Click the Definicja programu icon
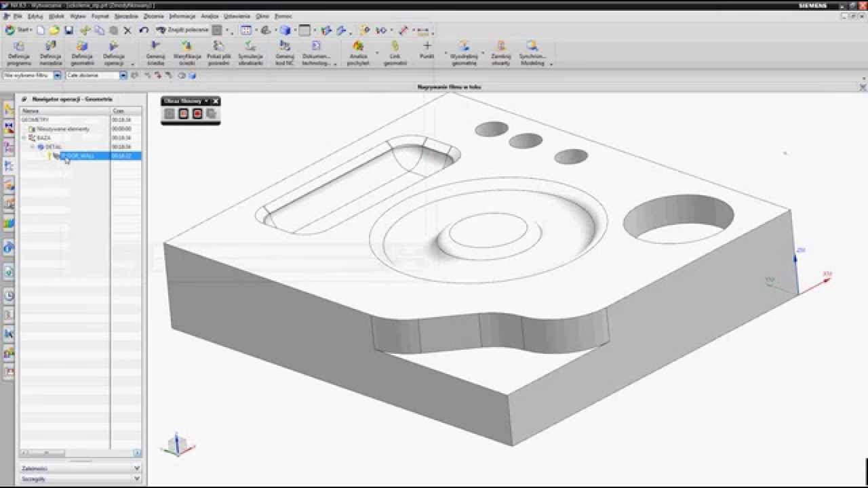This screenshot has width=868, height=488. point(19,53)
